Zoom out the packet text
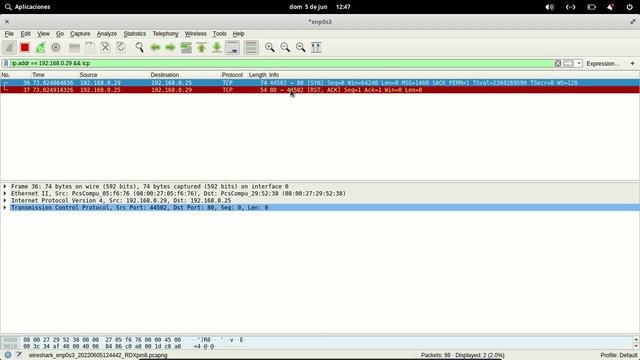 [x=285, y=47]
